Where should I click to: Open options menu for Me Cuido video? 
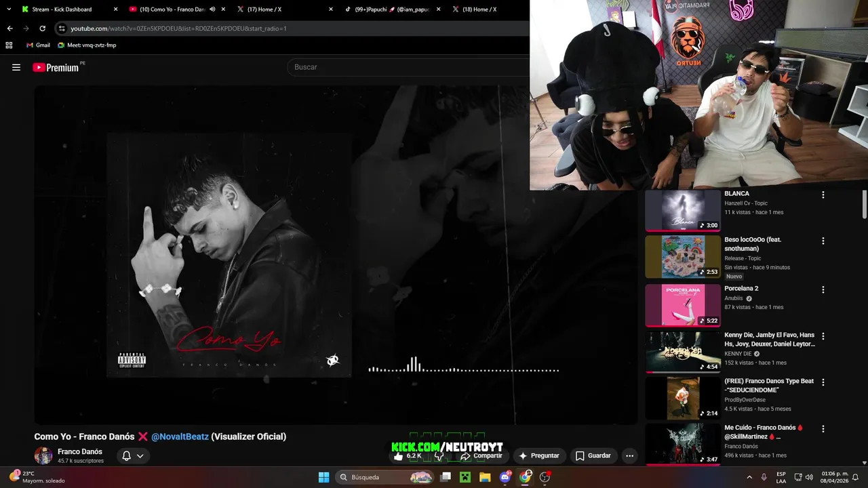point(823,428)
